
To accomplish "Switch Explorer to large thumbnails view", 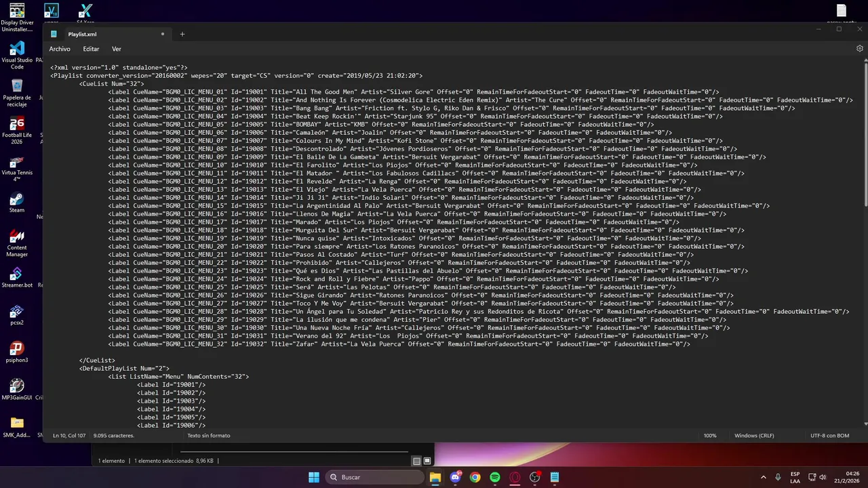I will point(427,461).
